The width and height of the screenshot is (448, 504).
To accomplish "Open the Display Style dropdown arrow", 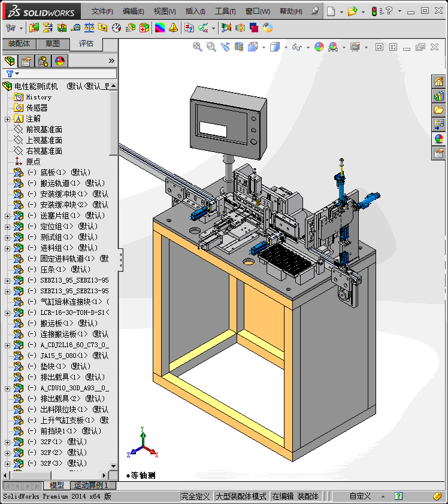I will (x=286, y=47).
